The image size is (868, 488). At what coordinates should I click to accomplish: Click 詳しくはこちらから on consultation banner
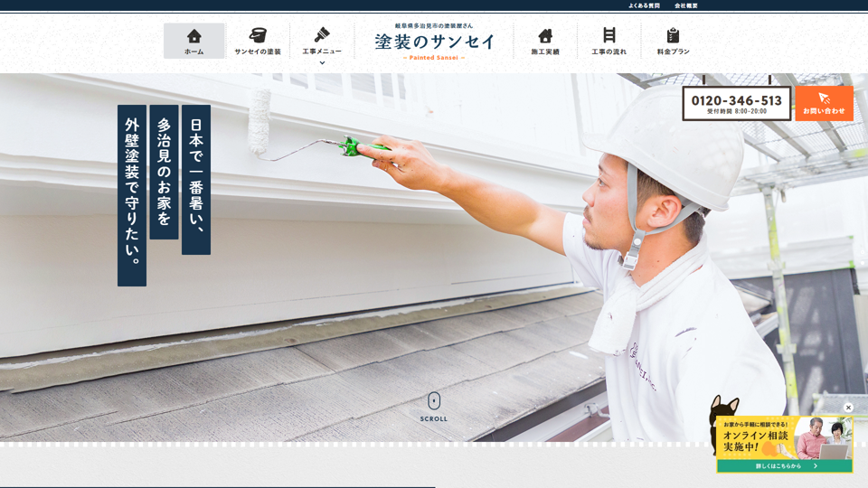[x=784, y=466]
